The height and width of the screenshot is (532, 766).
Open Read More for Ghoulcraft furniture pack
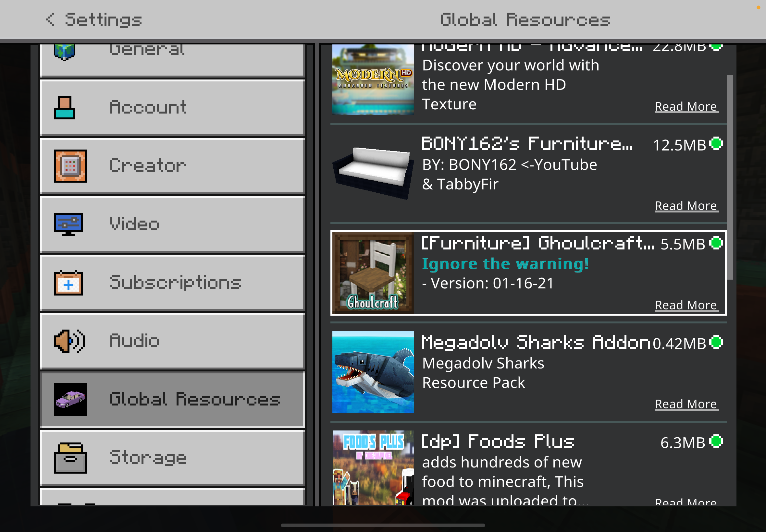[x=686, y=305]
